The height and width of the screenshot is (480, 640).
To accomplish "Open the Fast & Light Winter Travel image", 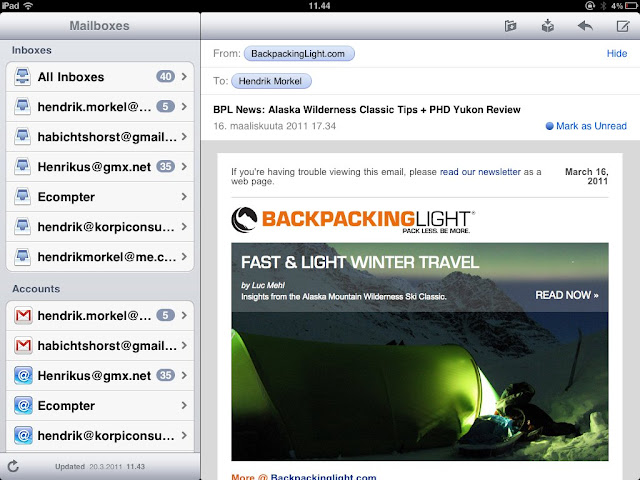I will [x=420, y=352].
